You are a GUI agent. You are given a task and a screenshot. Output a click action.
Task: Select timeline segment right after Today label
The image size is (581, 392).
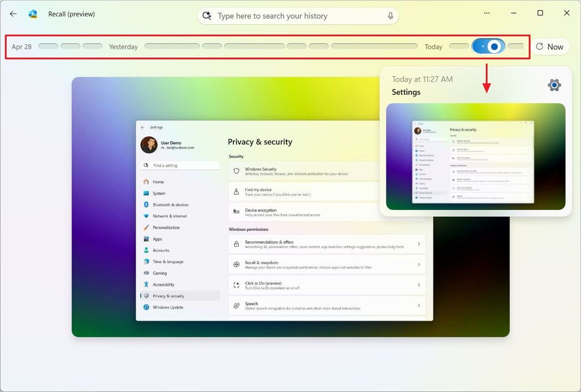(458, 47)
